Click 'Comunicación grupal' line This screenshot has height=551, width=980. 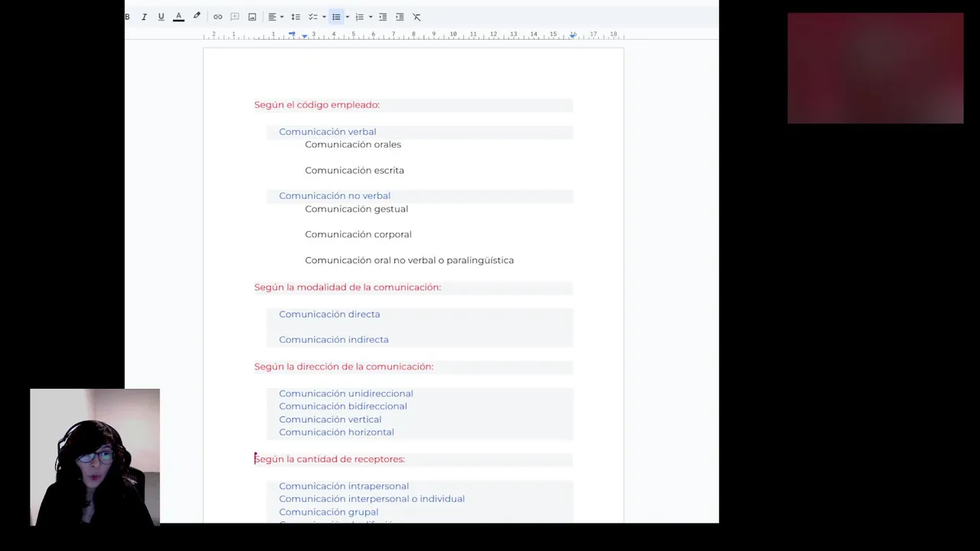pos(328,512)
